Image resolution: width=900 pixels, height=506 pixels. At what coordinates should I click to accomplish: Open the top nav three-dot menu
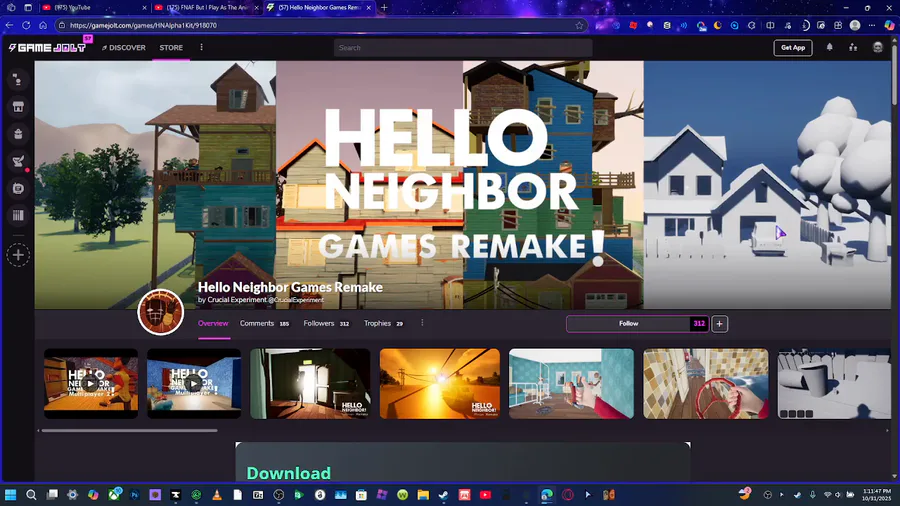(x=201, y=48)
